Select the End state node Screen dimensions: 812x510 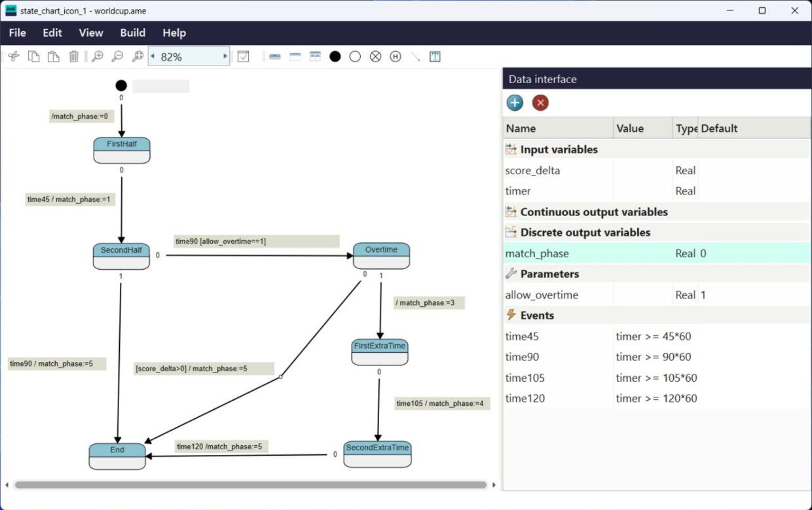117,456
